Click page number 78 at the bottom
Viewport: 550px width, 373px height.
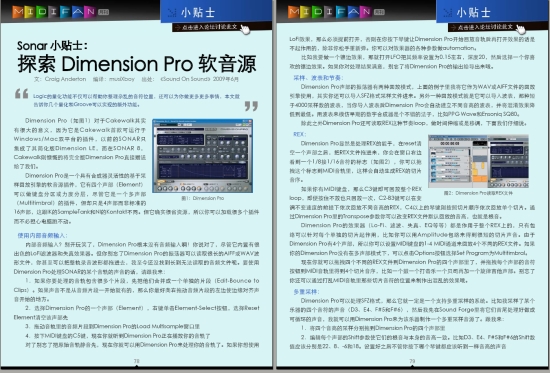point(136,361)
